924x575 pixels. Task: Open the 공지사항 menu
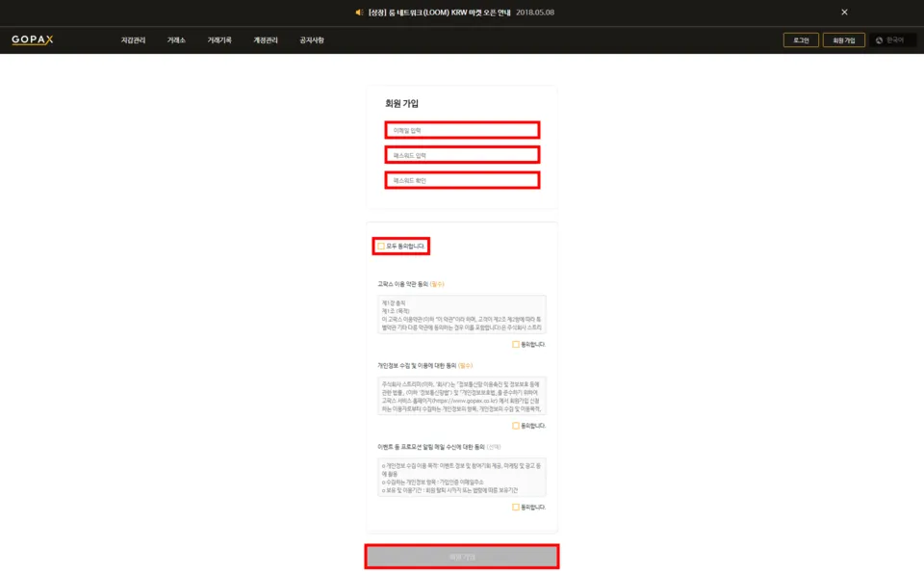(x=312, y=40)
